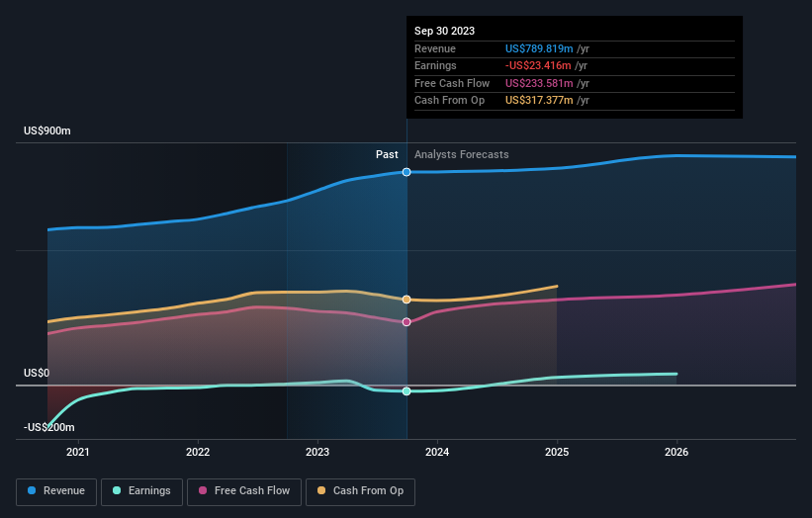
Task: Click the Earnings row label in tooltip
Action: pyautogui.click(x=435, y=65)
